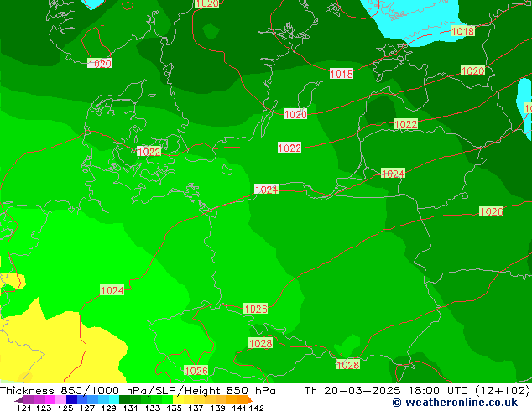This screenshot has height=411, width=532.
Task: Click legend value 133
Action: [x=153, y=408]
